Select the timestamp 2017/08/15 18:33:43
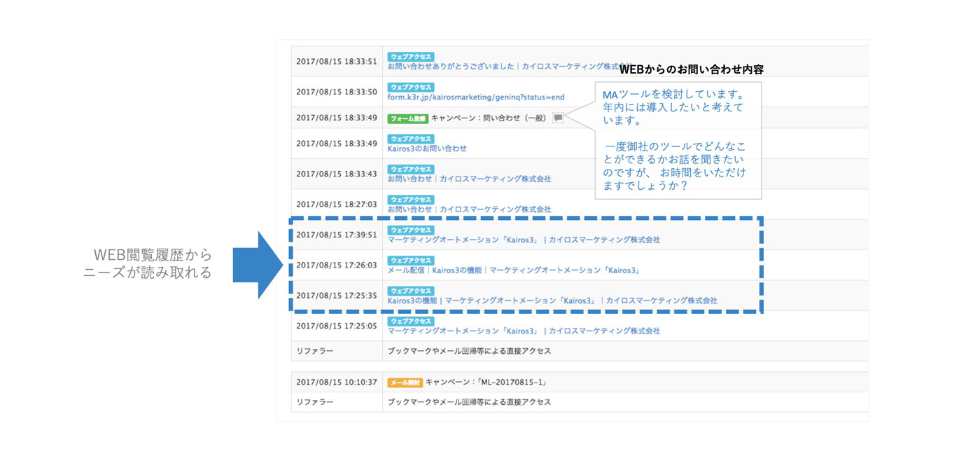This screenshot has width=980, height=461. coord(337,174)
